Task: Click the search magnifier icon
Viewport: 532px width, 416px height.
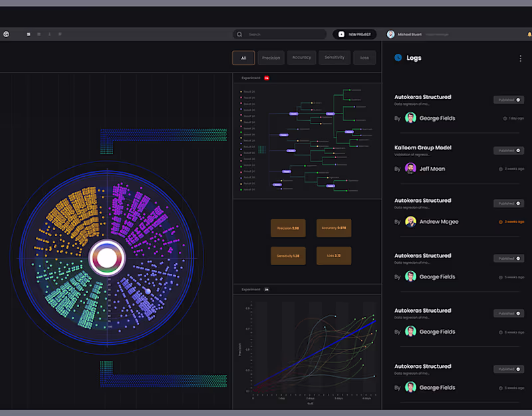Action: point(239,34)
